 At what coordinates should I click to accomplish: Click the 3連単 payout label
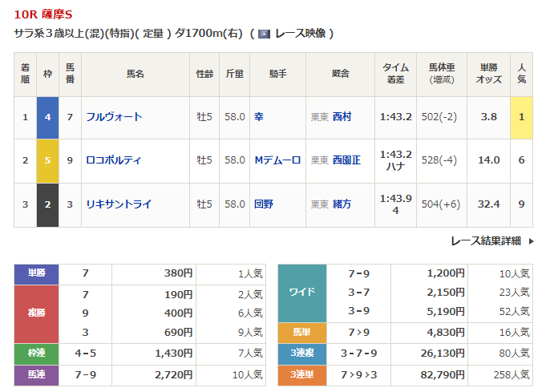point(302,373)
